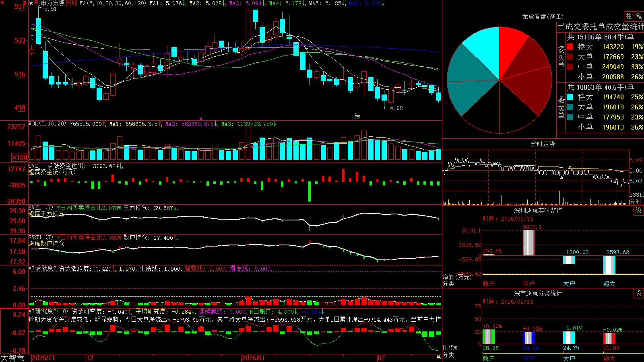Click cyan 特大 sell-order legend swatch
The height and width of the screenshot is (362, 644).
pos(570,97)
